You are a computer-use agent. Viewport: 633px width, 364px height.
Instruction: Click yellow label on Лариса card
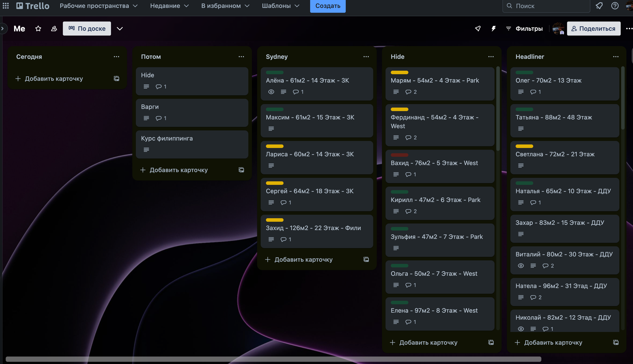click(274, 146)
